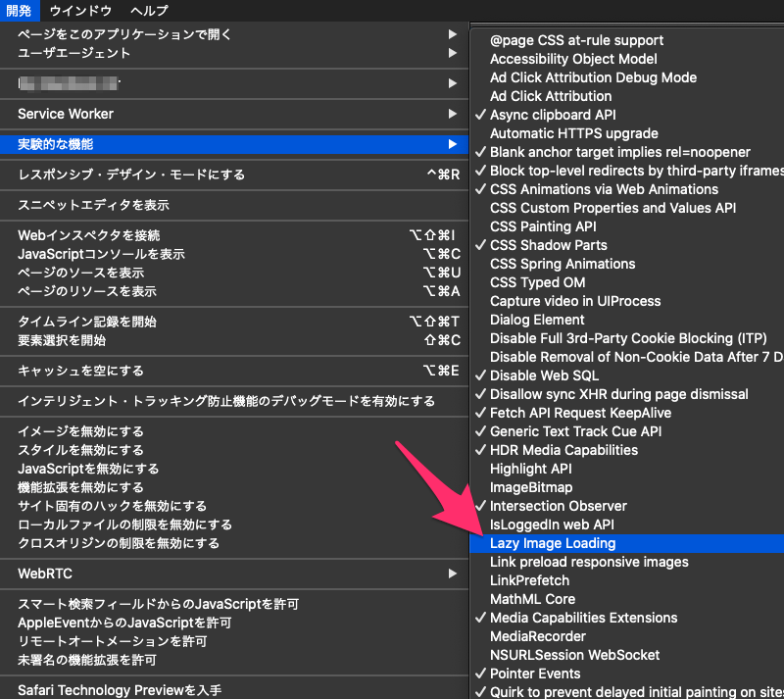Screen dimensions: 784x699
Task: Uncheck Generic Text Track Cue API
Action: coord(627,431)
